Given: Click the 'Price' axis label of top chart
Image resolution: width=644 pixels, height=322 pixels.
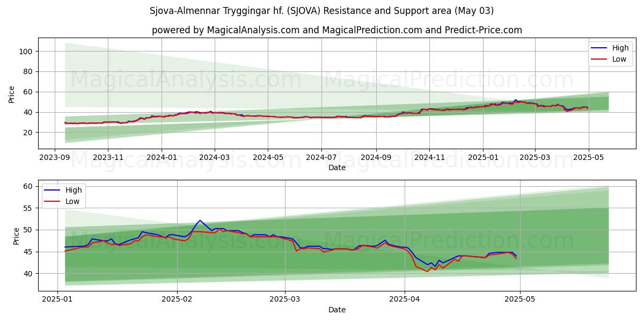Looking at the screenshot, I should [12, 93].
